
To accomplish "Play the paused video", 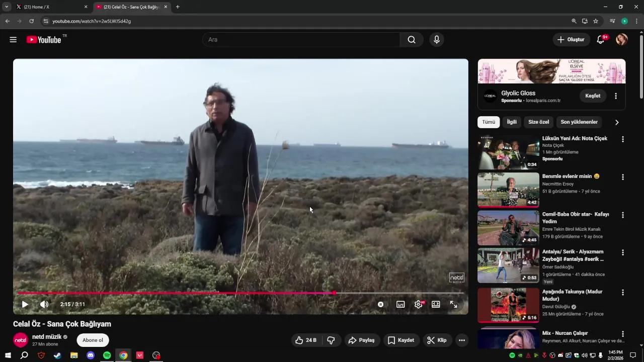I will click(x=25, y=304).
